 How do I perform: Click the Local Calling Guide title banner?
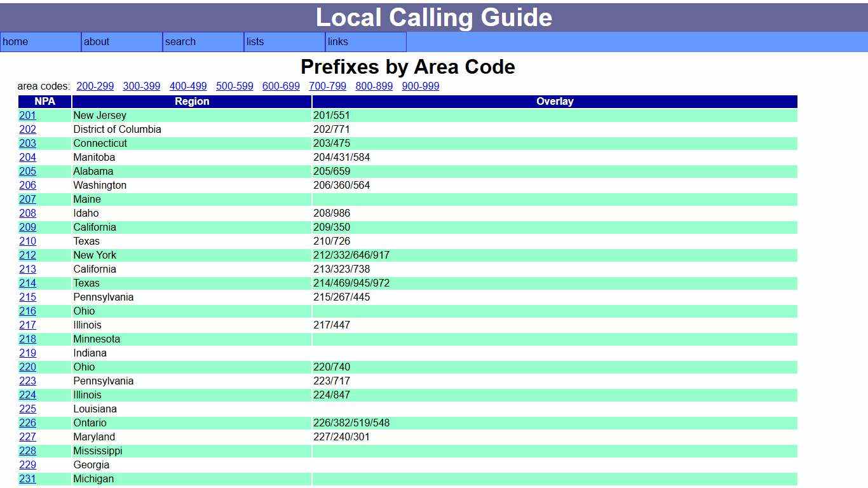[434, 17]
